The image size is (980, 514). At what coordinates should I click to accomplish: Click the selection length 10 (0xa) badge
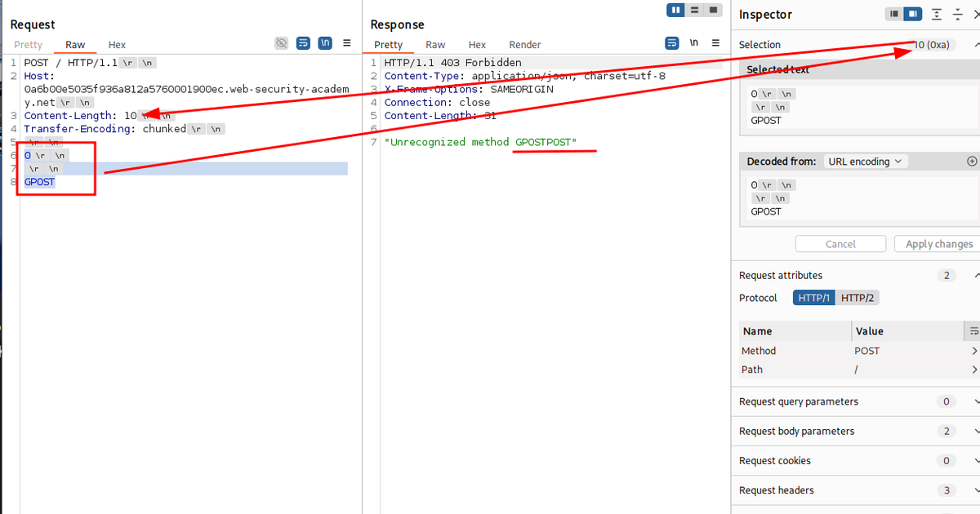933,45
